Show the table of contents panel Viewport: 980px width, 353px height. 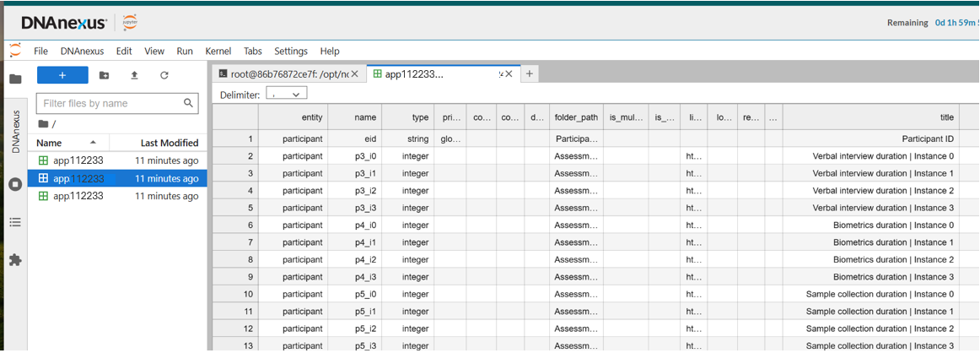[x=15, y=222]
